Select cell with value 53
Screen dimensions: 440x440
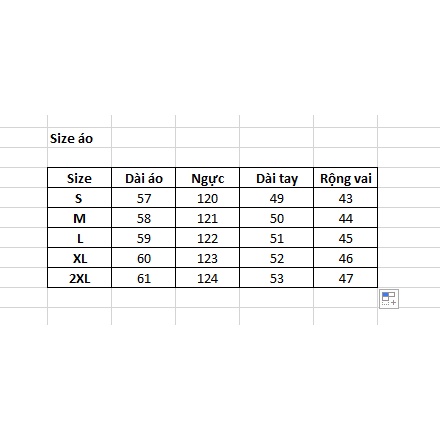(276, 278)
